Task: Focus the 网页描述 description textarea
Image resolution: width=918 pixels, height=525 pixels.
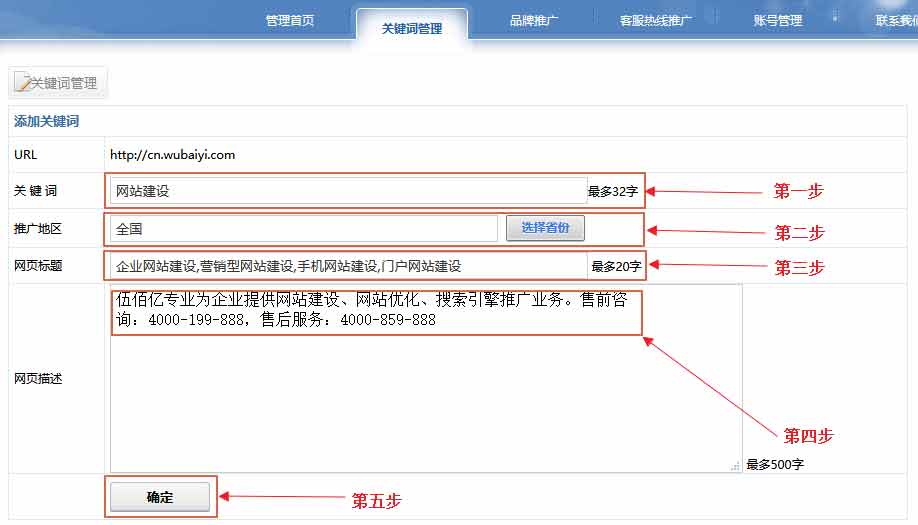Action: 425,400
